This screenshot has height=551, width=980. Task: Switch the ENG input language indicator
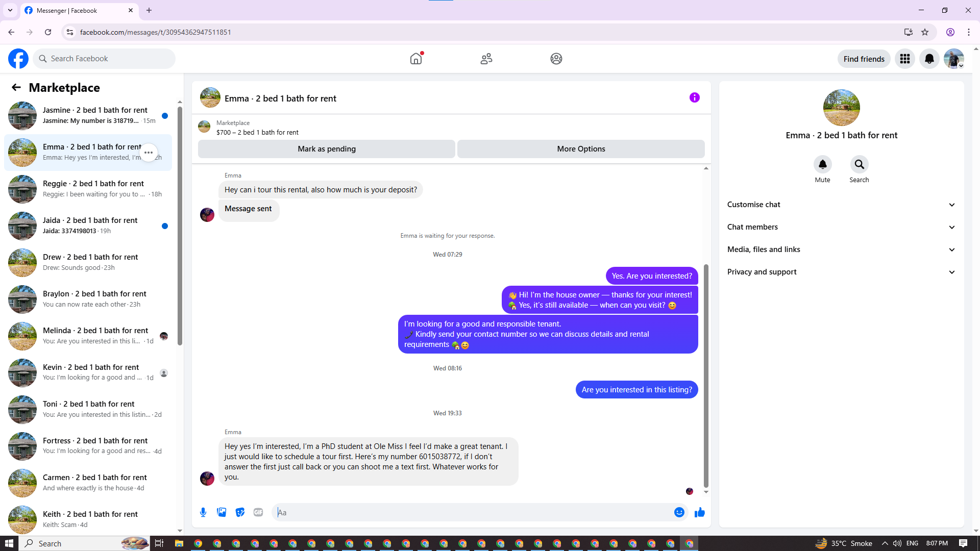(913, 543)
